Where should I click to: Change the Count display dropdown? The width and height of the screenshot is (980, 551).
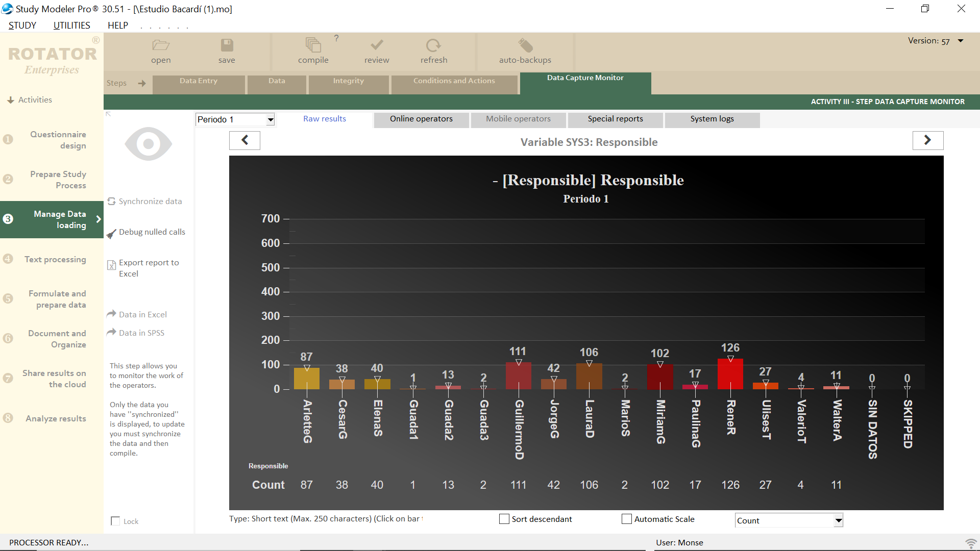838,520
